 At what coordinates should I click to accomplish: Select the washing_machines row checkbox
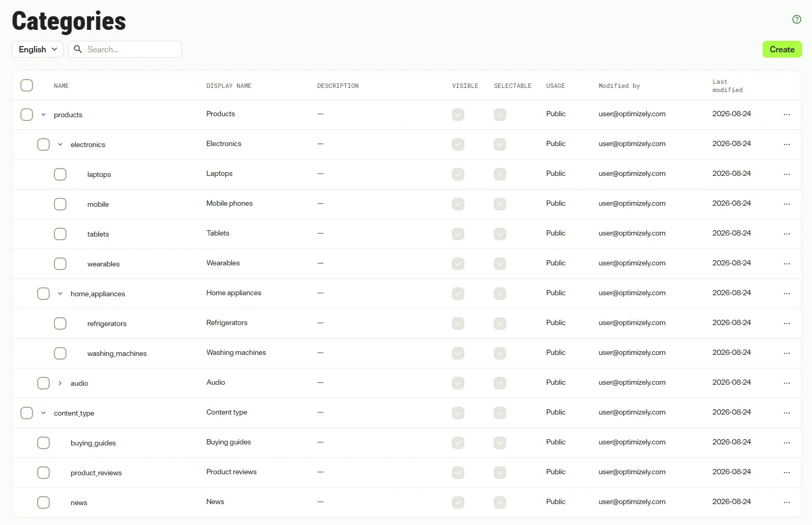[x=60, y=353]
